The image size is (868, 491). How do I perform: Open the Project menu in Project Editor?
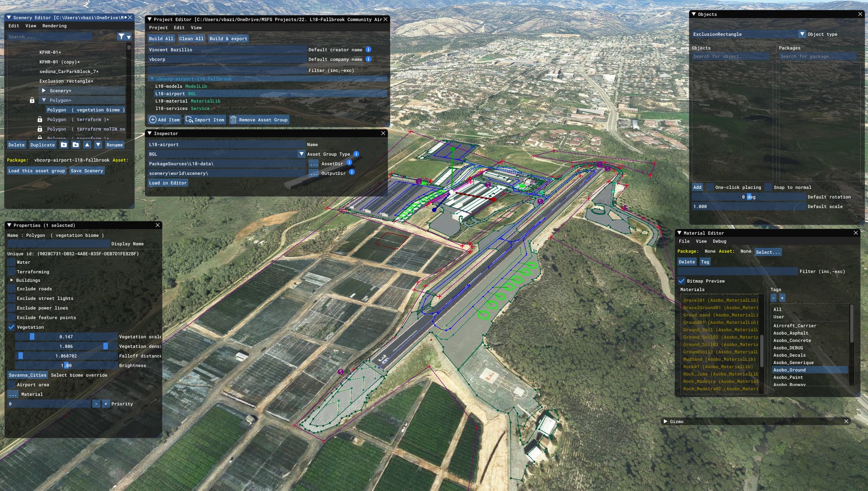(x=158, y=28)
